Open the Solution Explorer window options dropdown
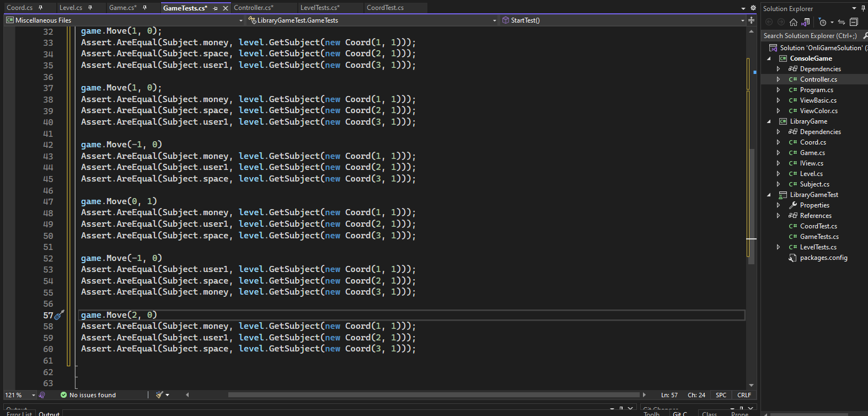 854,8
